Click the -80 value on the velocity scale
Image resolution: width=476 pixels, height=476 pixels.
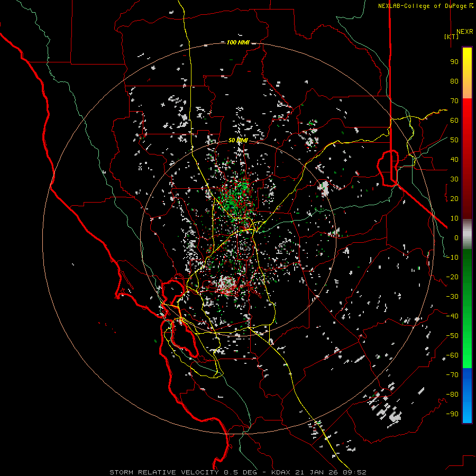452,395
